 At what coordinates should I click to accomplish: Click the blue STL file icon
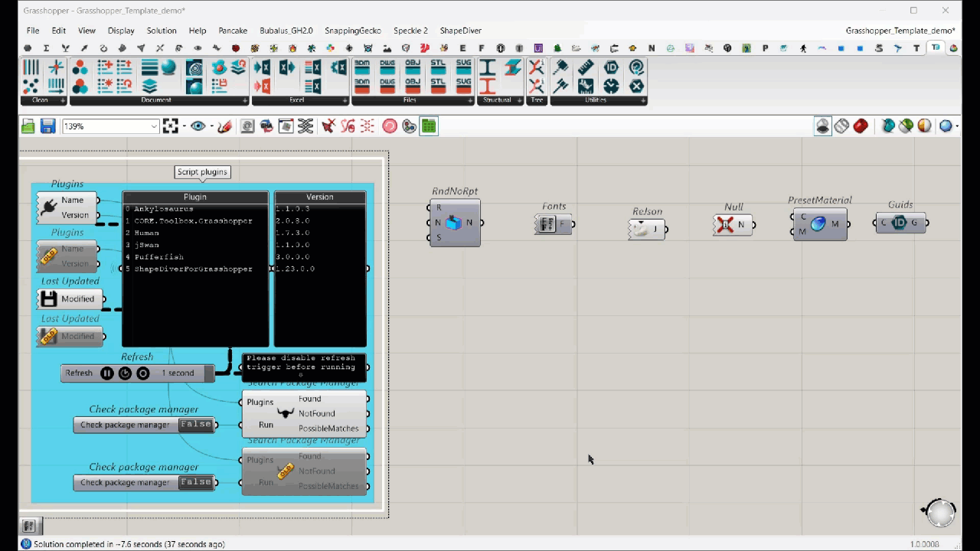point(438,67)
